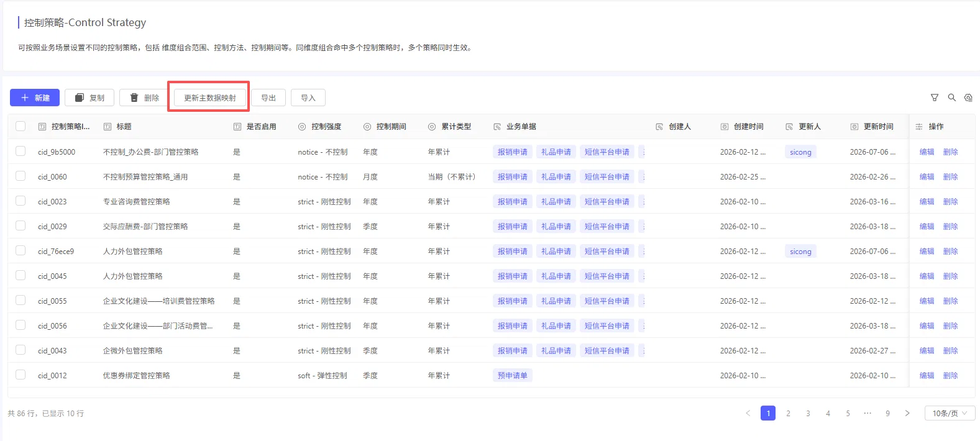980x441 pixels.
Task: Click 报销申请 tag in row cid_0060
Action: [513, 176]
